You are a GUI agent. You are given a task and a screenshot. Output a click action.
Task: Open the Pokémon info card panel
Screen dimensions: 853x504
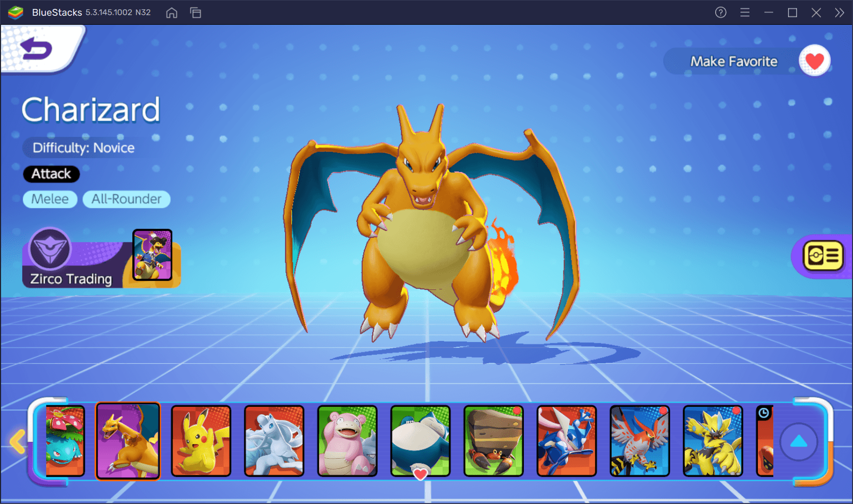[823, 256]
